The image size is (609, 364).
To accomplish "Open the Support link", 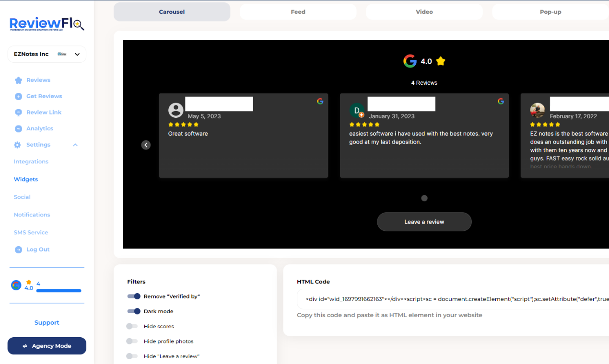I will pos(47,323).
